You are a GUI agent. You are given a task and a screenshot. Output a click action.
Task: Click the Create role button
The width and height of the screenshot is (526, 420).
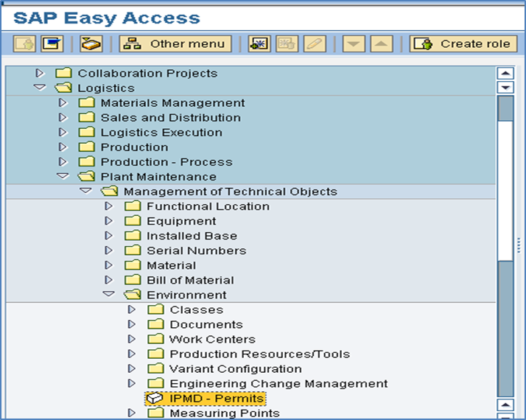tap(463, 44)
